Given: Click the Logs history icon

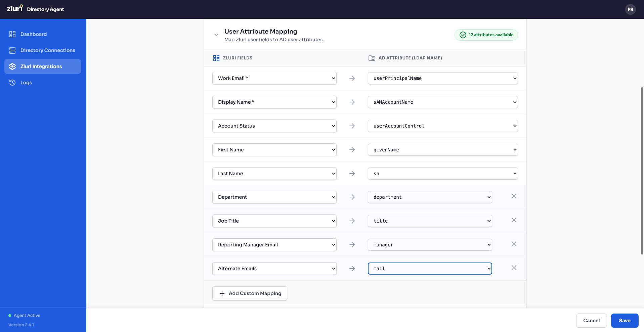Looking at the screenshot, I should (x=12, y=83).
